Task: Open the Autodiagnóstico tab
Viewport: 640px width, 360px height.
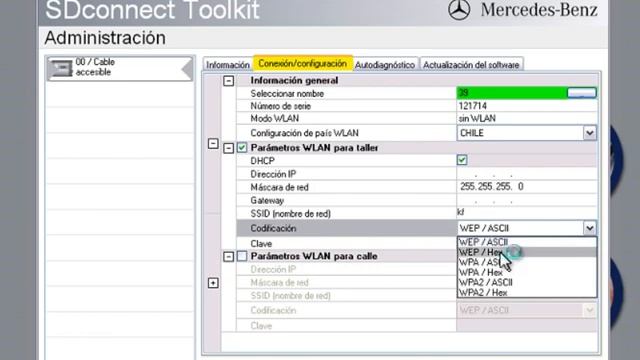Action: coord(384,64)
